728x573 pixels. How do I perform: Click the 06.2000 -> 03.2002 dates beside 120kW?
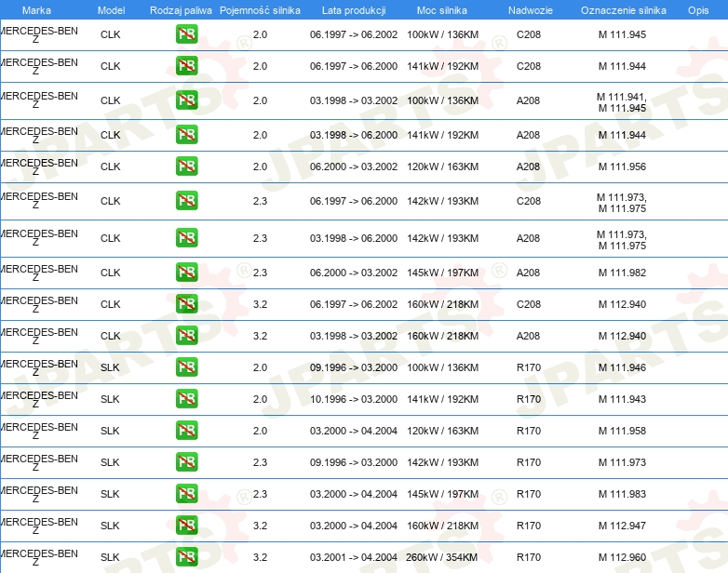coord(354,167)
